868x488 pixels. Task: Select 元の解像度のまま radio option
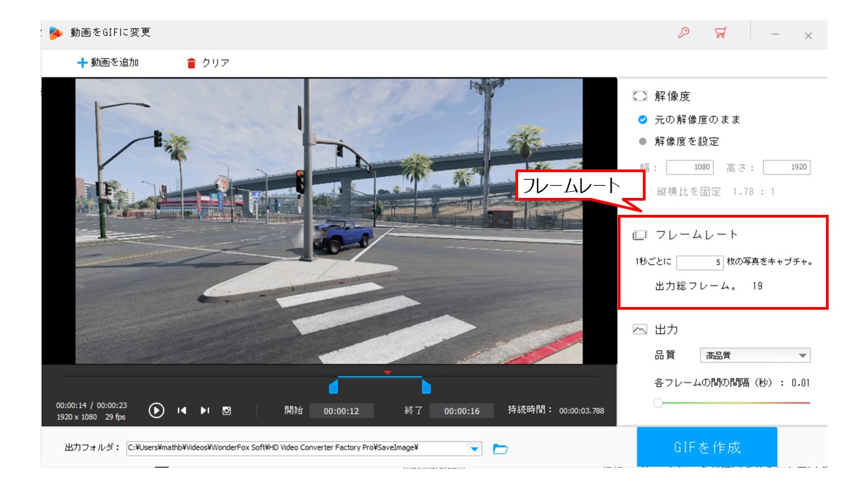(x=643, y=119)
